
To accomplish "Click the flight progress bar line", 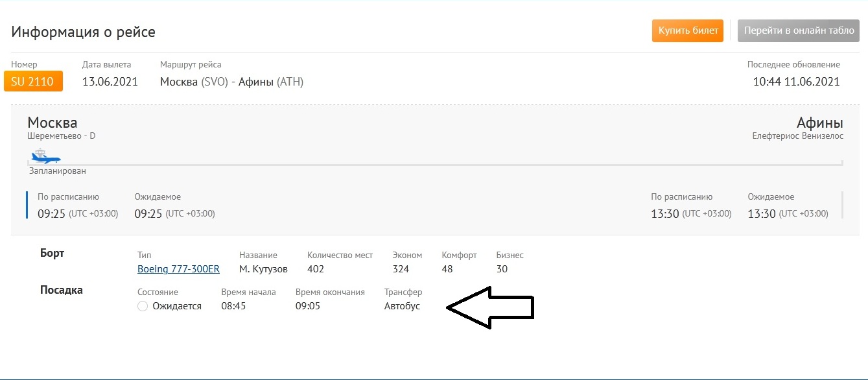I will click(454, 165).
